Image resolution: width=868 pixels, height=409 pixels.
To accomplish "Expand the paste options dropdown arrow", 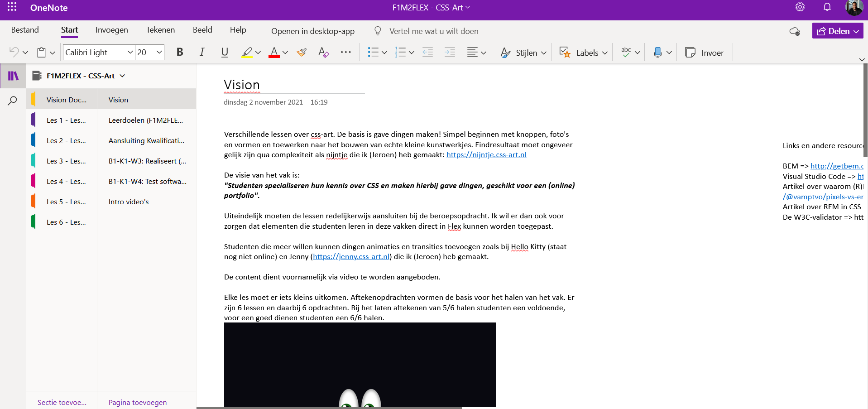I will pyautogui.click(x=53, y=53).
